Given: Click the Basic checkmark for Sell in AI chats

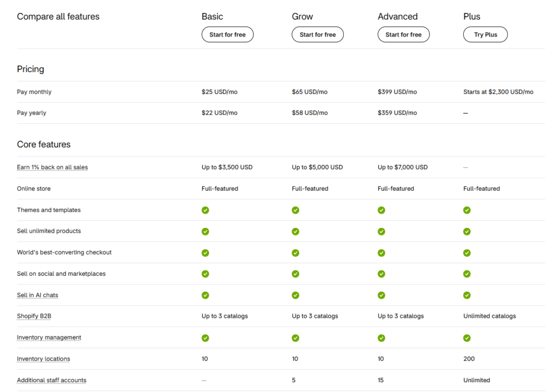Looking at the screenshot, I should 205,295.
